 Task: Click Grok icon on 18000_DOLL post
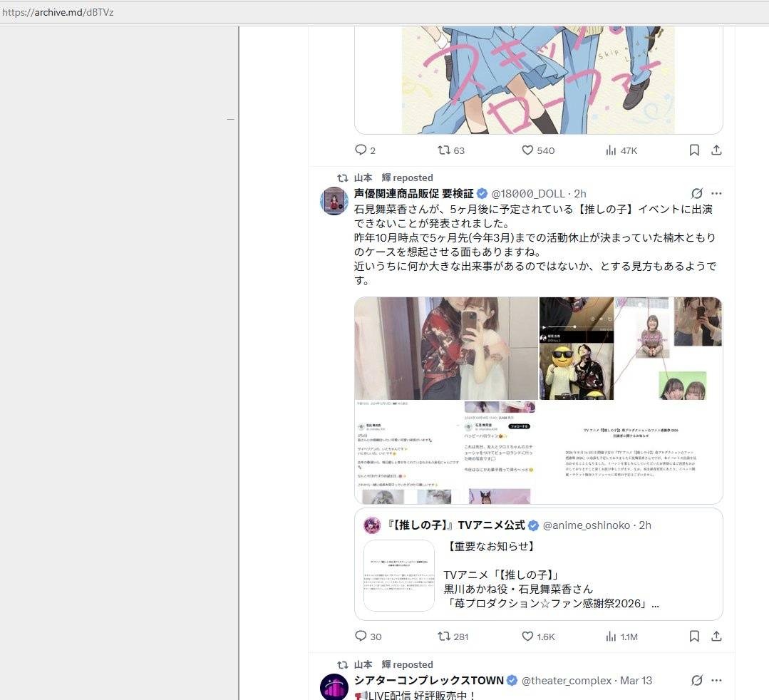tap(697, 194)
